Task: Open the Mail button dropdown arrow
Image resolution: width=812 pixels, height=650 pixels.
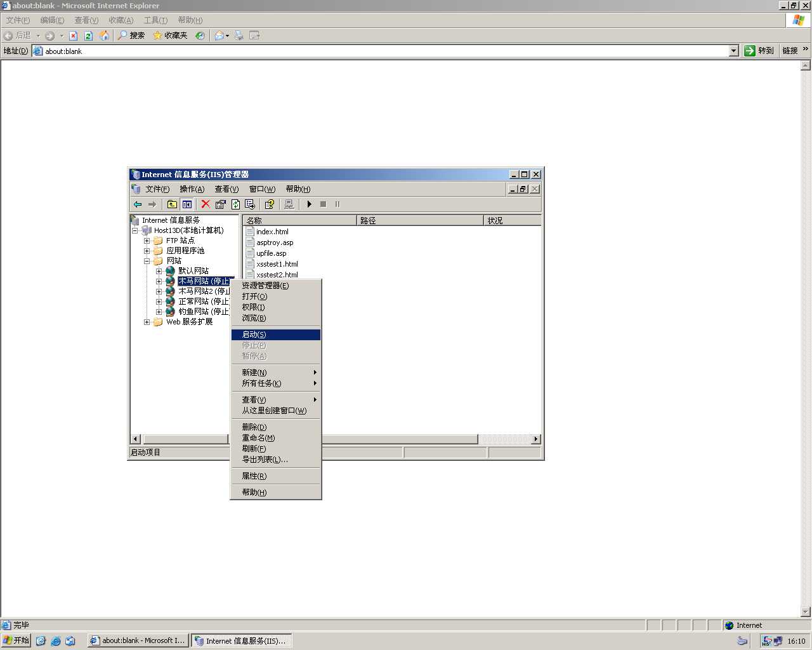Action: tap(228, 36)
